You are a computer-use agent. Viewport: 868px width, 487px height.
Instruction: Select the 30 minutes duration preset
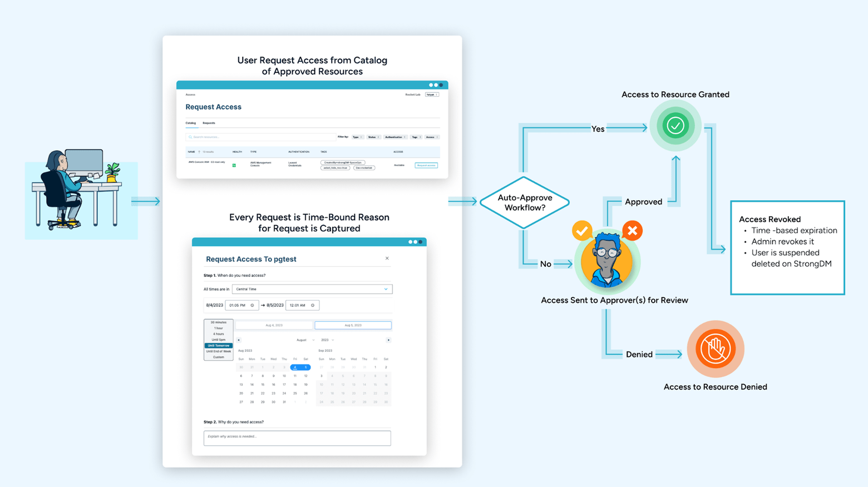tap(218, 322)
